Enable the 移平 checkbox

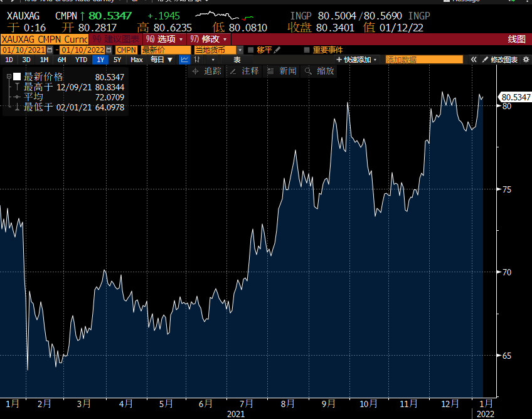click(251, 50)
